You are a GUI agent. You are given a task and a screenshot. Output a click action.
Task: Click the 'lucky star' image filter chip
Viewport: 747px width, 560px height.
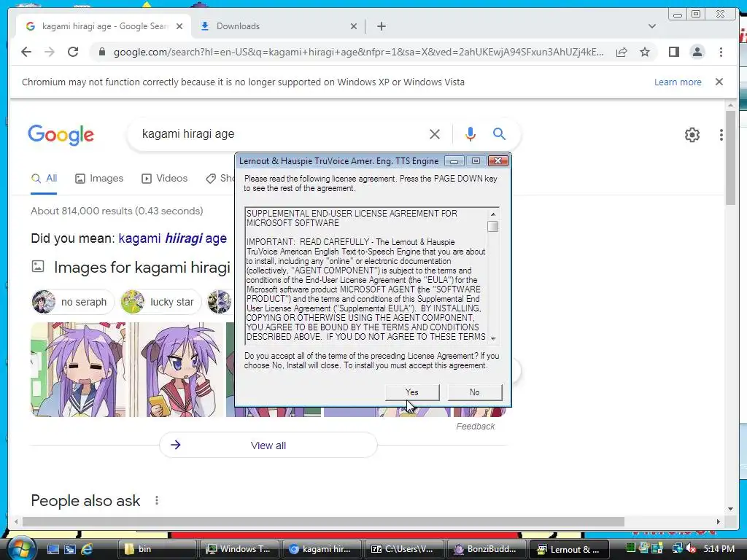click(x=161, y=302)
